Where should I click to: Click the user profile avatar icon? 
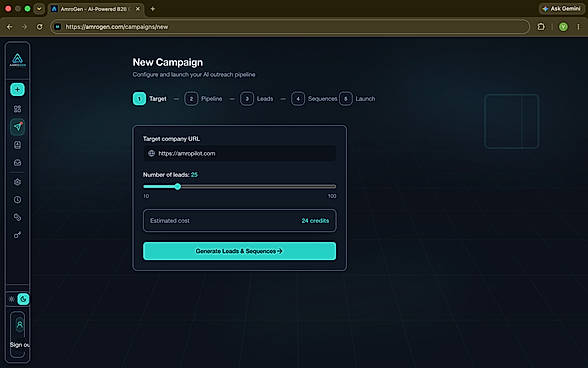[x=20, y=325]
